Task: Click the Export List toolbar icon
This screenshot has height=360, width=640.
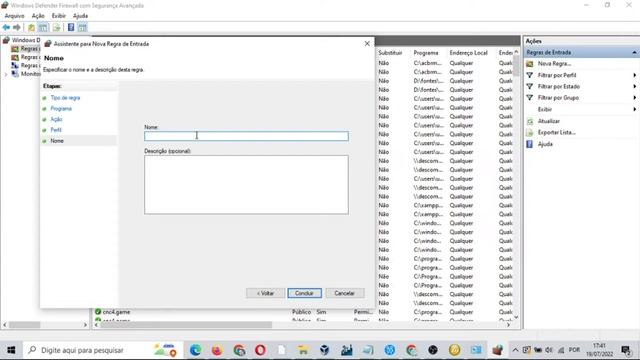Action: coord(57,27)
